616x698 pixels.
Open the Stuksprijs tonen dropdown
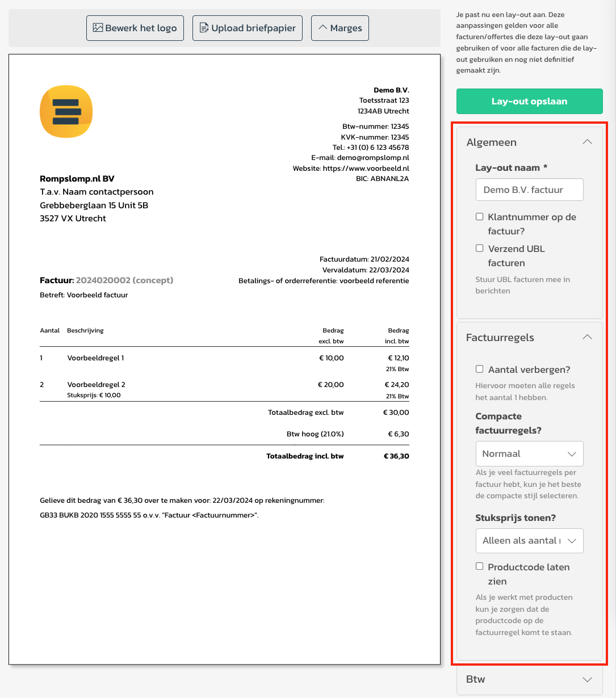(529, 540)
